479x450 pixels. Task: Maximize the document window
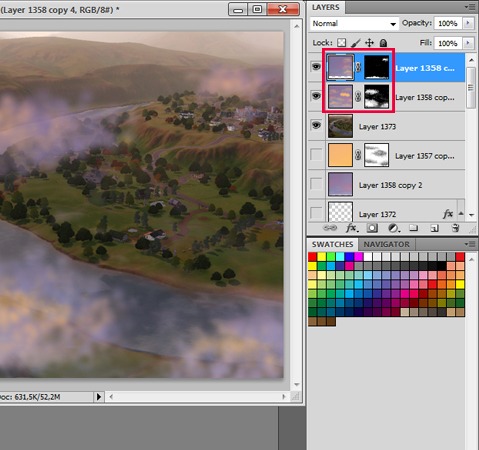[x=257, y=9]
